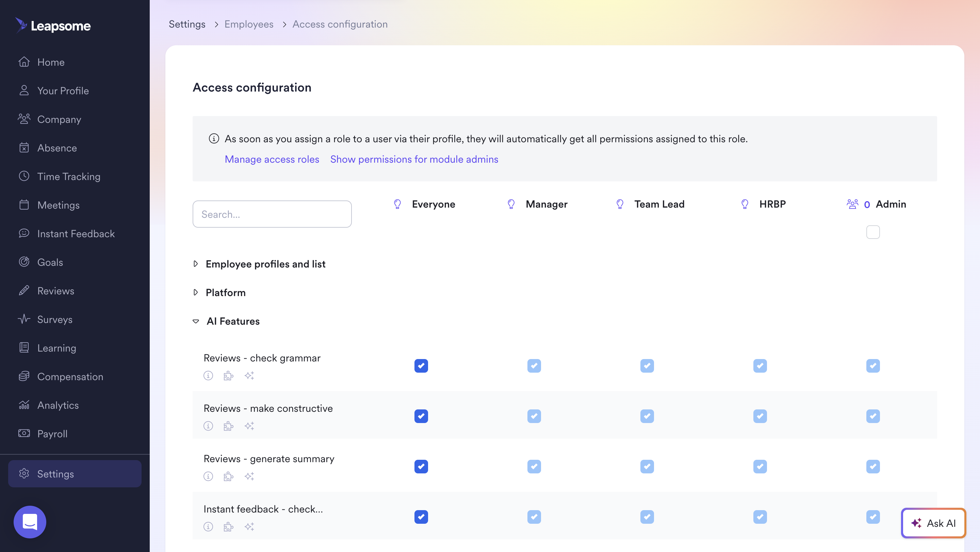This screenshot has height=552, width=980.
Task: Open Settings in the sidebar
Action: [75, 474]
